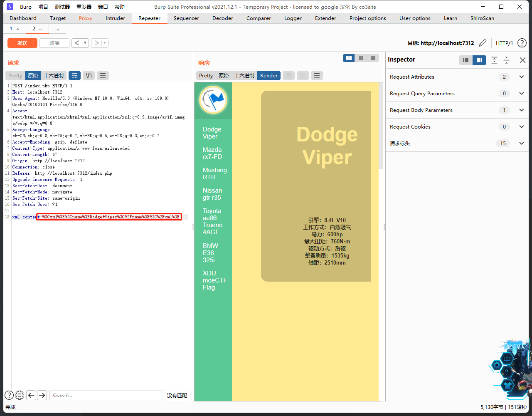Open request pane hamburger menu
This screenshot has width=532, height=416.
(x=103, y=75)
